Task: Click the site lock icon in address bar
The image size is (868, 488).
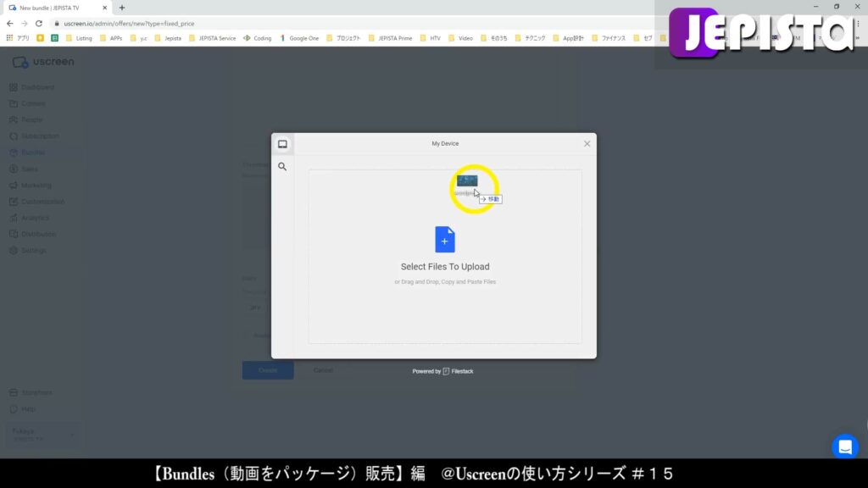Action: (x=57, y=24)
